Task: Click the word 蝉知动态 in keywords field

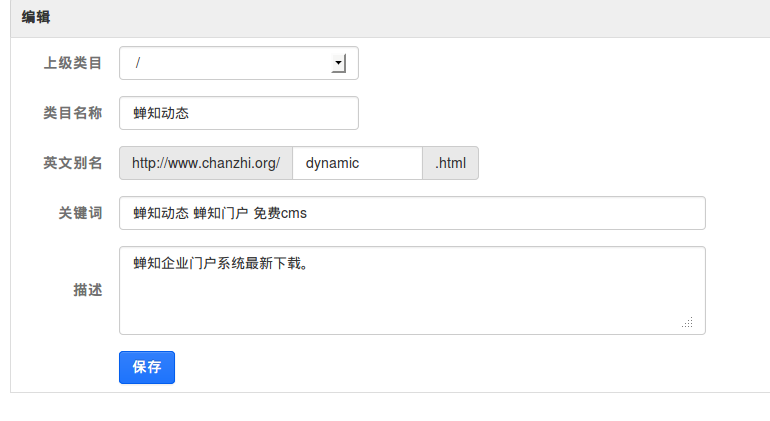Action: (161, 213)
